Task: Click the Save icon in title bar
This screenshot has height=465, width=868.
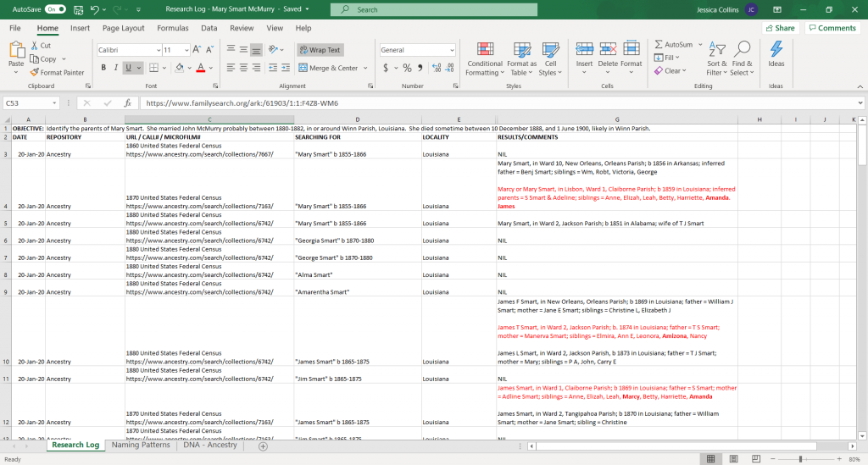Action: pos(78,9)
